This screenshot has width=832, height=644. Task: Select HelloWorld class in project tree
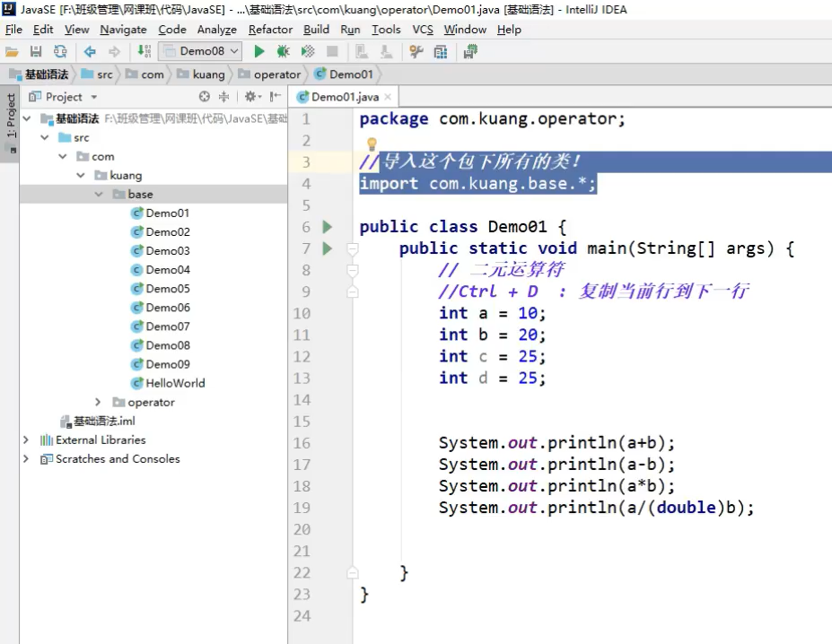tap(175, 383)
